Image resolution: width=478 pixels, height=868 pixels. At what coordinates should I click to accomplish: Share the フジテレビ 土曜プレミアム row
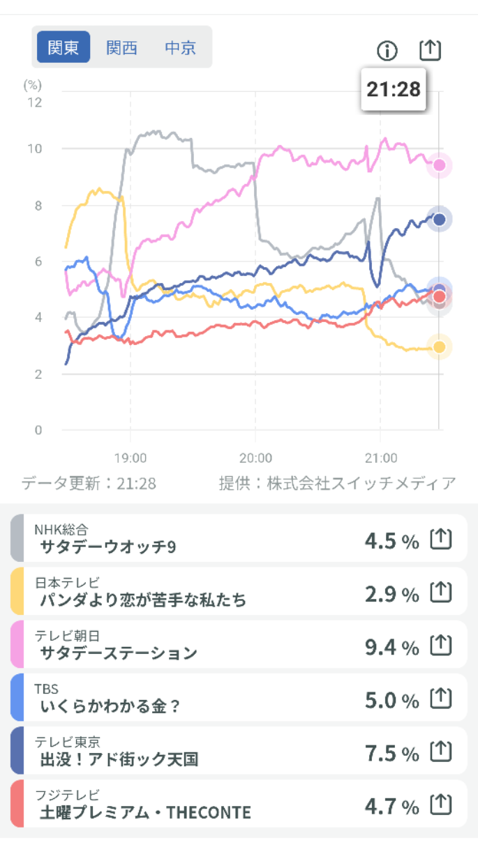click(441, 805)
